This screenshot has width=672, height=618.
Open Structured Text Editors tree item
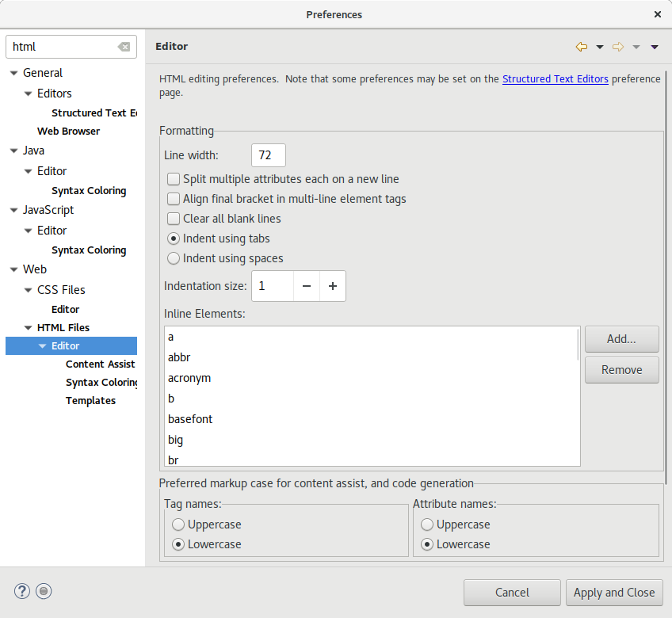pos(94,113)
